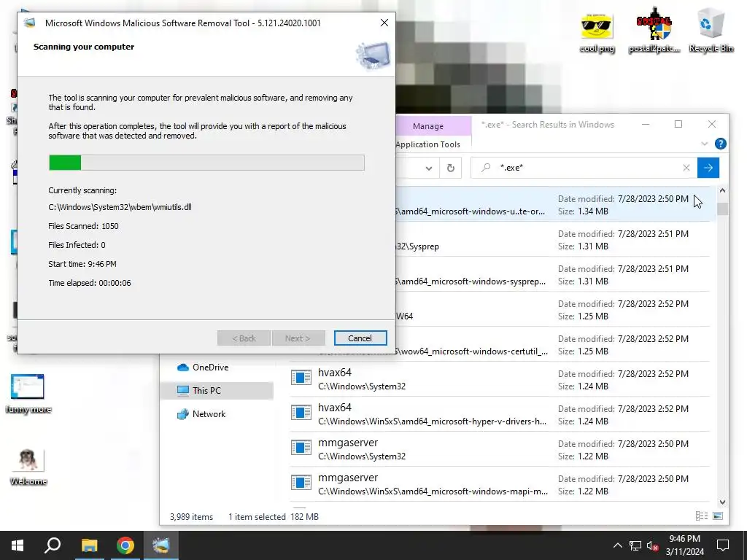Maximize the Explorer search results window
This screenshot has width=747, height=560.
[678, 124]
